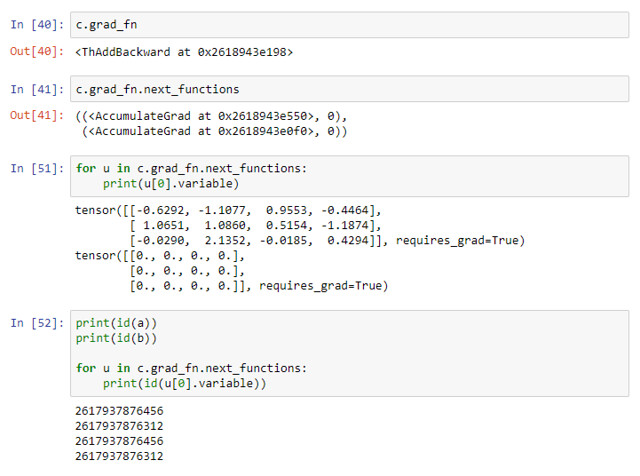The width and height of the screenshot is (640, 476).
Task: Click the Out[41] prompt label
Action: pos(35,116)
